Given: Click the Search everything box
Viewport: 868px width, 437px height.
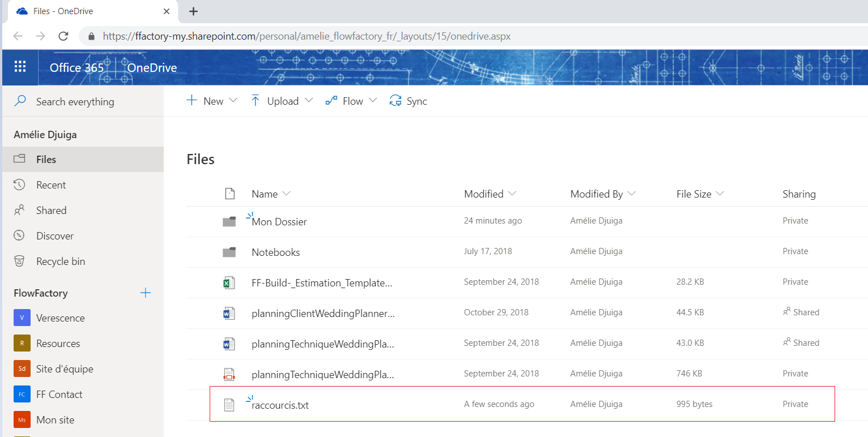Looking at the screenshot, I should click(x=75, y=102).
